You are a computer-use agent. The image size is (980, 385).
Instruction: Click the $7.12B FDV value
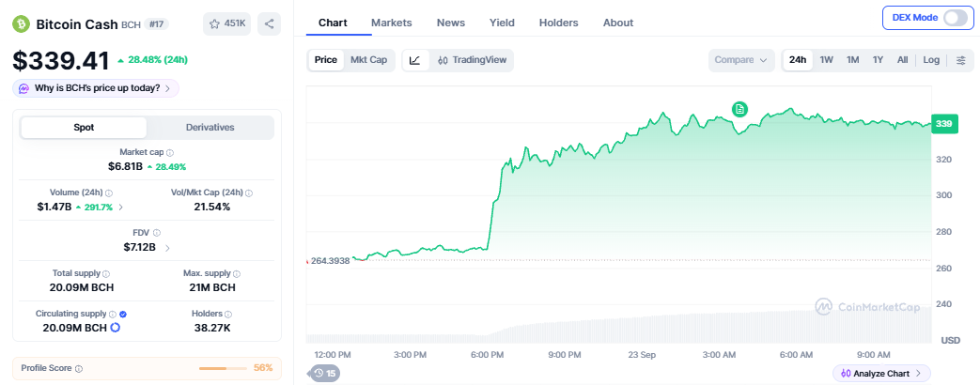point(139,248)
